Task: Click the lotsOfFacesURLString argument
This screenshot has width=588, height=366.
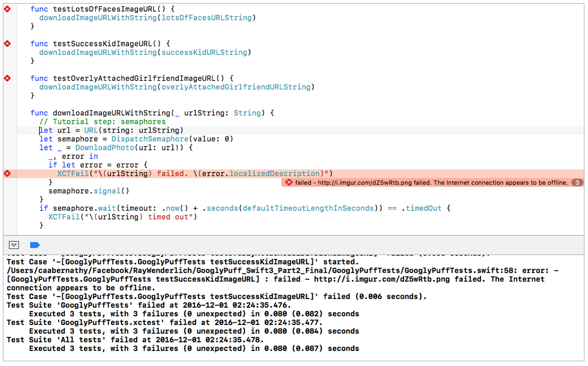Action: [x=207, y=18]
